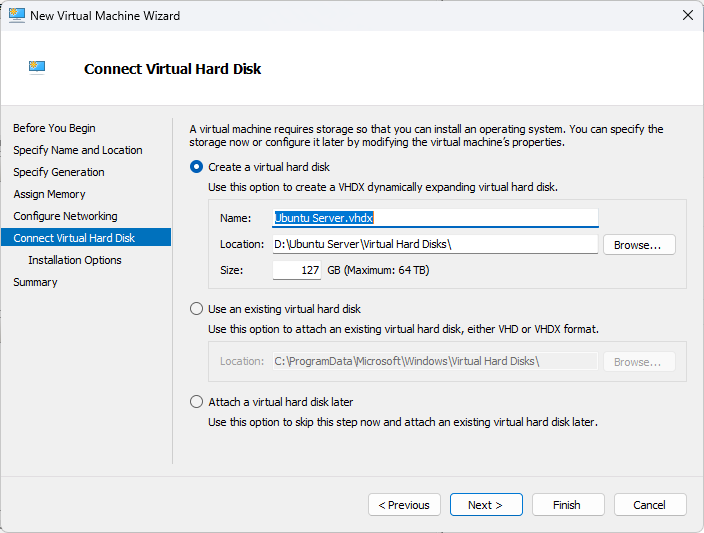Choose Attach a virtual hard disk later
704x533 pixels.
click(x=197, y=402)
